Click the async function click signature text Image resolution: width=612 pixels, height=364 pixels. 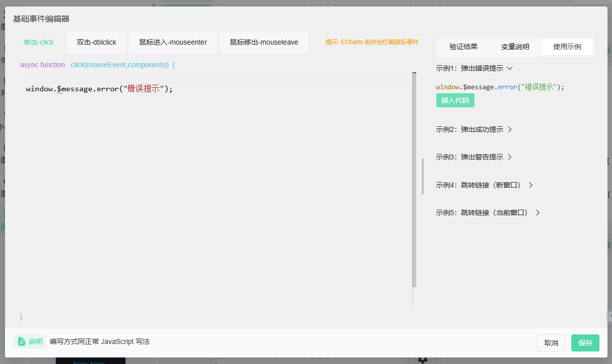coord(97,65)
